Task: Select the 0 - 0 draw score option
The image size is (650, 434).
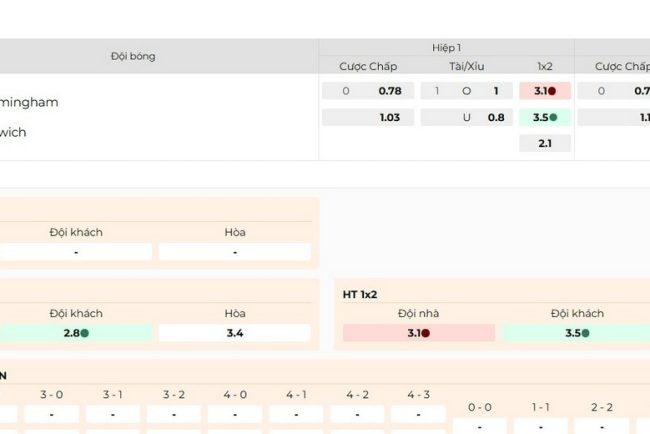Action: pyautogui.click(x=479, y=426)
